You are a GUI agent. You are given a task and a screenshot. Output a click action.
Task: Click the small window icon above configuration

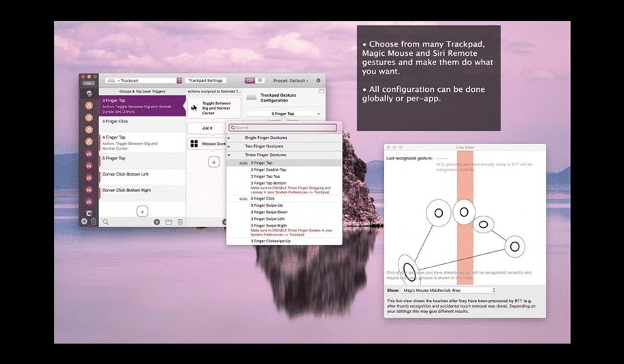pyautogui.click(x=321, y=91)
